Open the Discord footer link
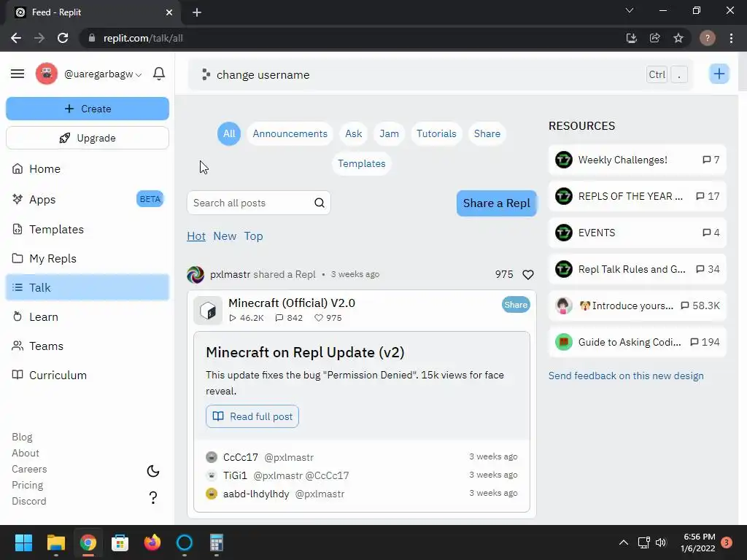Screen dimensions: 747x560 pos(29,501)
